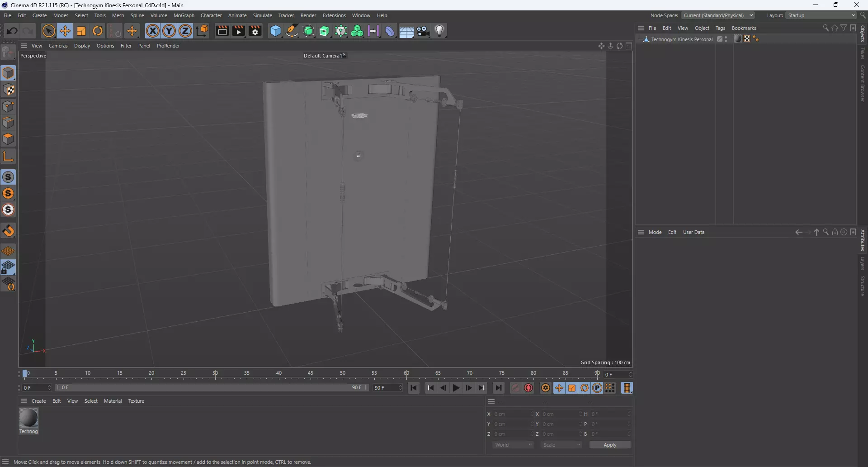The image size is (868, 467).
Task: Open Node Space dropdown
Action: pyautogui.click(x=718, y=15)
